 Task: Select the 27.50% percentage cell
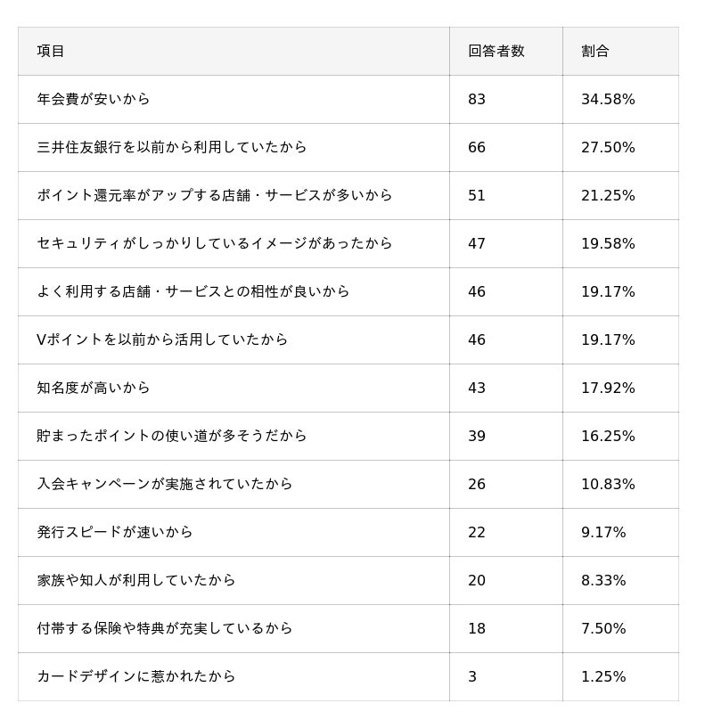608,148
